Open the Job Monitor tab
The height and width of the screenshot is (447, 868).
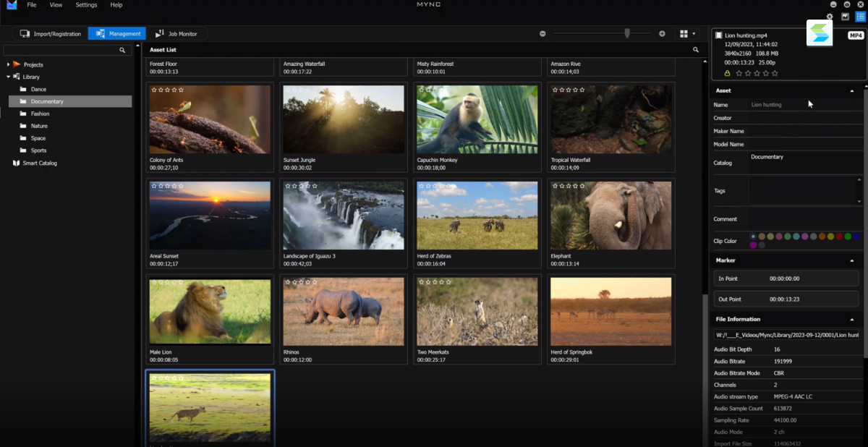pyautogui.click(x=176, y=33)
